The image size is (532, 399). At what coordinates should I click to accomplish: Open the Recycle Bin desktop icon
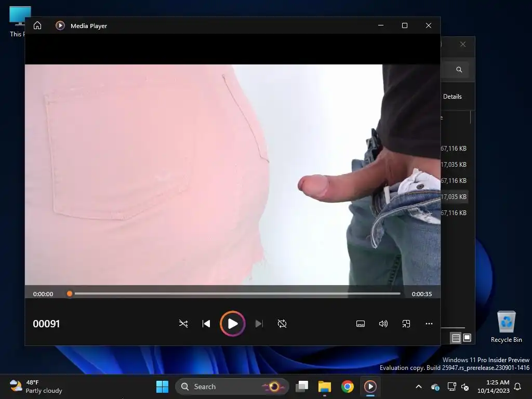pos(506,327)
